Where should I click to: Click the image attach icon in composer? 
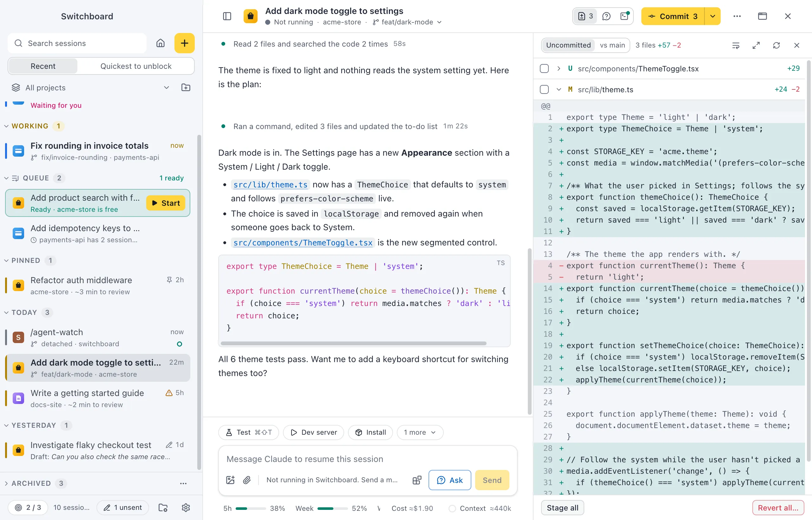pyautogui.click(x=230, y=480)
